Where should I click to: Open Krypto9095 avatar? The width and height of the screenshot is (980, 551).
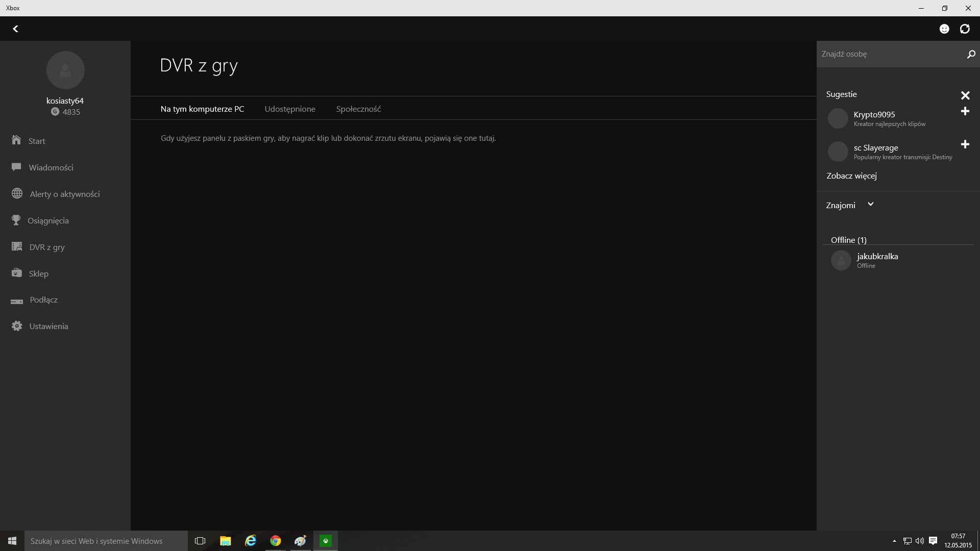coord(838,118)
